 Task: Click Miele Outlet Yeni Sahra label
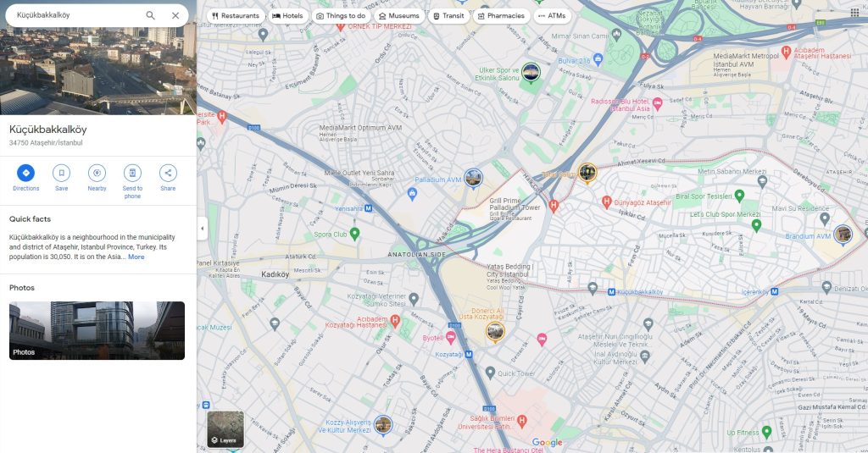[x=359, y=173]
